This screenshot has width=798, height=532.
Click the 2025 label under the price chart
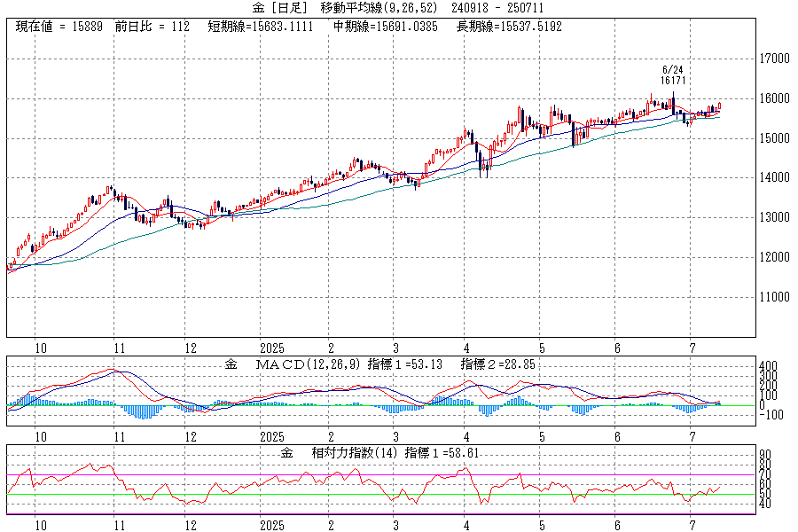[273, 347]
